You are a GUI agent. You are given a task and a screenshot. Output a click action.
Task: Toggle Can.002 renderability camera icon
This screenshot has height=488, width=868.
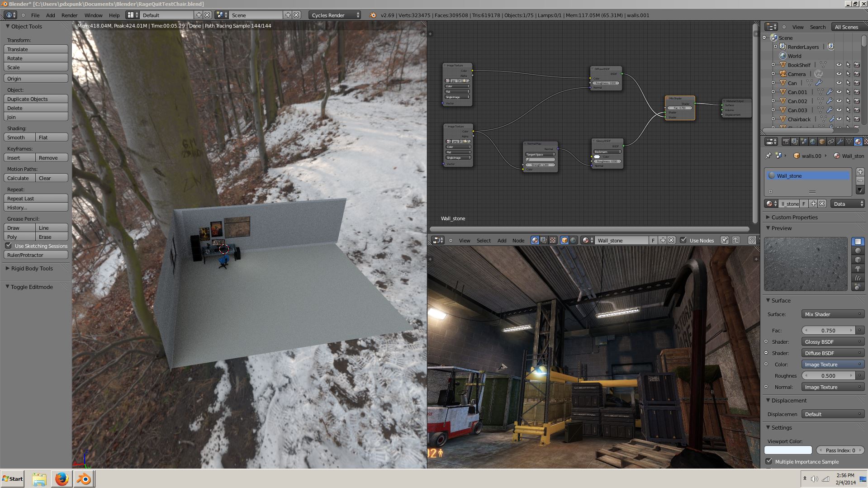point(857,101)
